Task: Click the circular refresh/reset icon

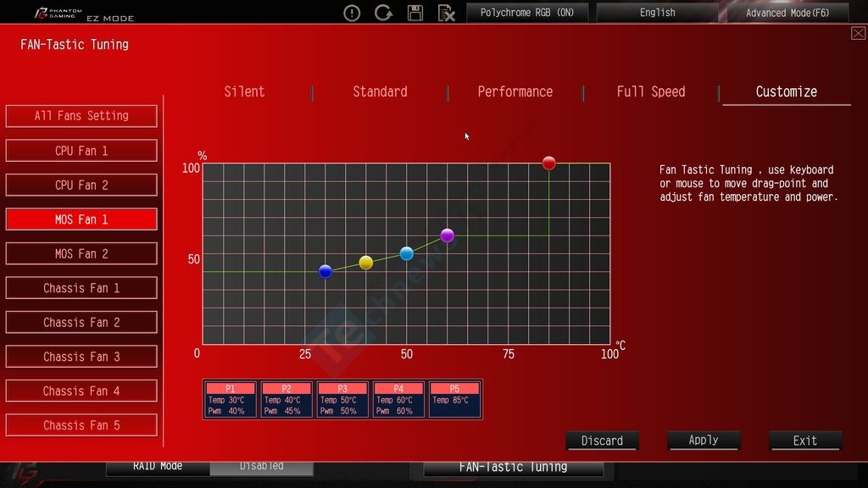Action: [x=383, y=12]
